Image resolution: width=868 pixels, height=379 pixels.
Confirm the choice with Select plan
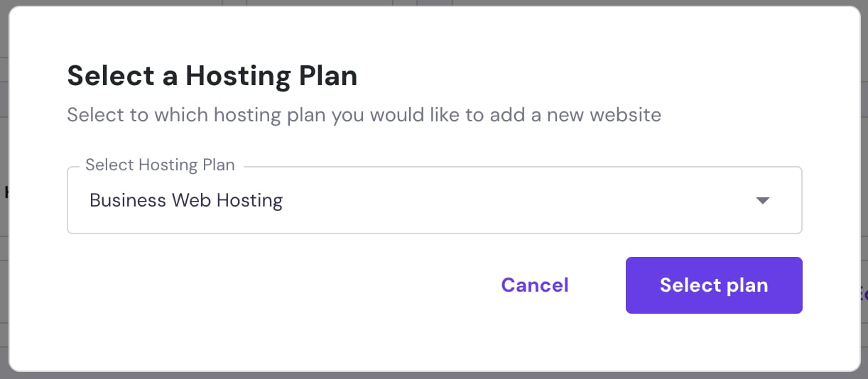(x=714, y=285)
